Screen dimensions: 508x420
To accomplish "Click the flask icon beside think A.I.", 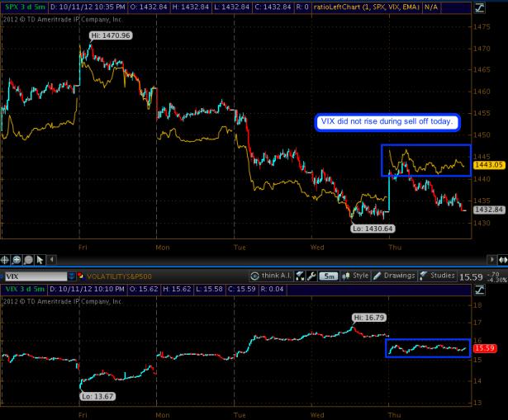I will (x=300, y=276).
